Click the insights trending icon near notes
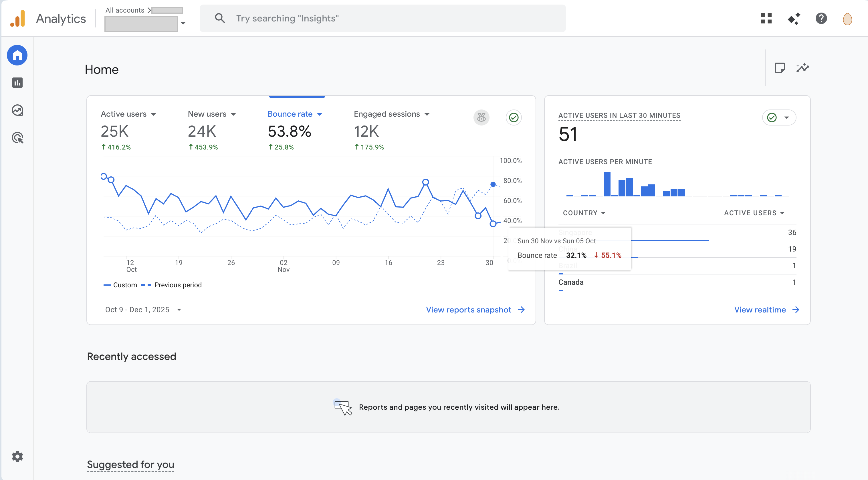The height and width of the screenshot is (480, 868). pos(803,68)
